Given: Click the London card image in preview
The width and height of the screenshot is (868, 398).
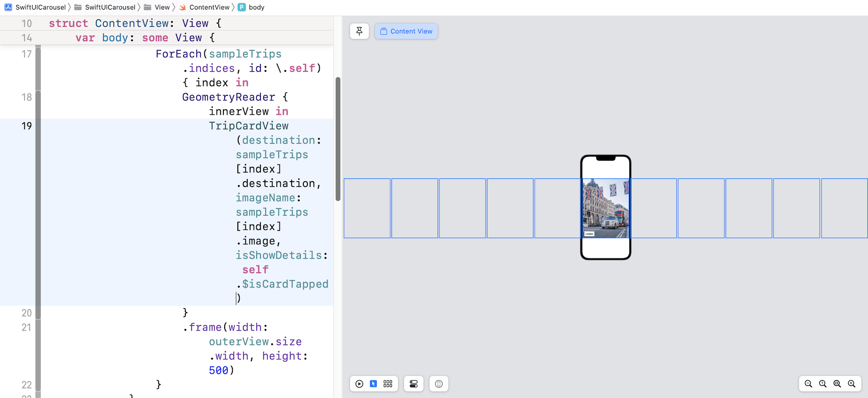Looking at the screenshot, I should click(605, 208).
